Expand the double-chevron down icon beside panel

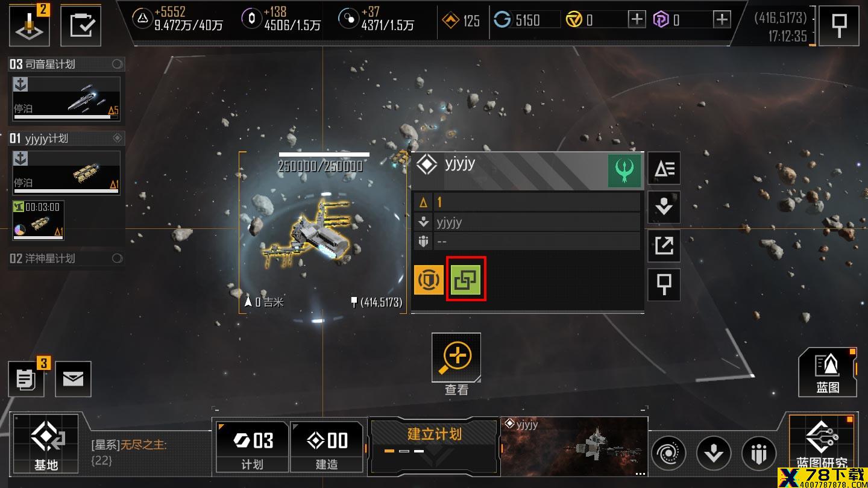[664, 207]
